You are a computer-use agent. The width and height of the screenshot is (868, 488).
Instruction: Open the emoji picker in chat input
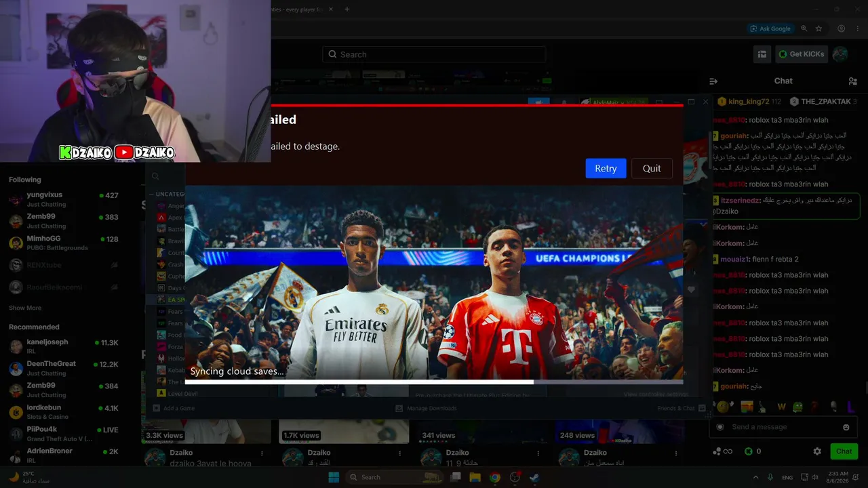click(846, 427)
